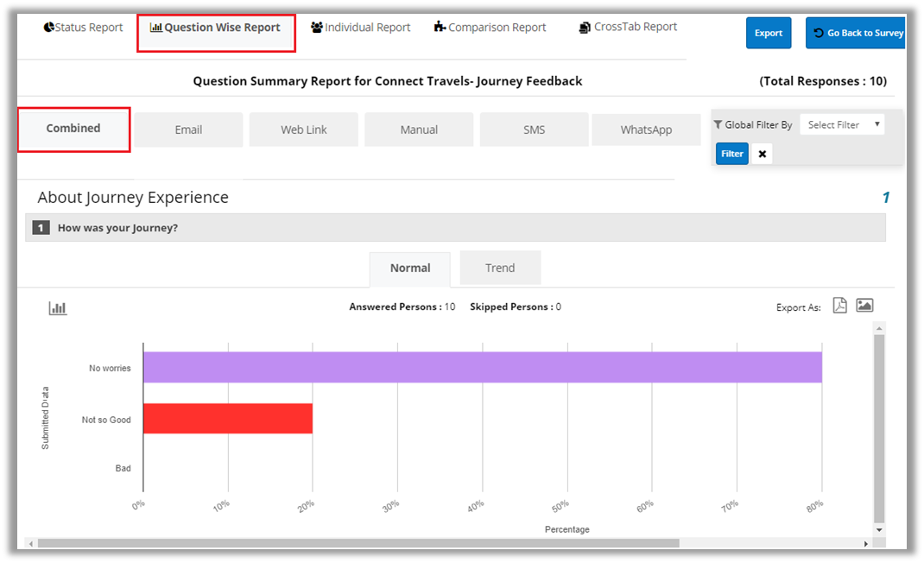Click Go Back to Survey button

tap(856, 33)
